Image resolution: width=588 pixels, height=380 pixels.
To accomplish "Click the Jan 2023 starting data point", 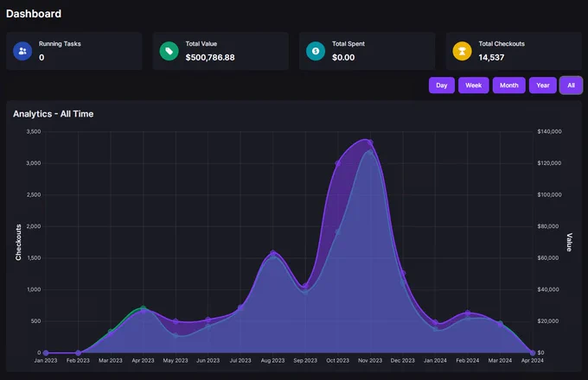I will [x=46, y=352].
